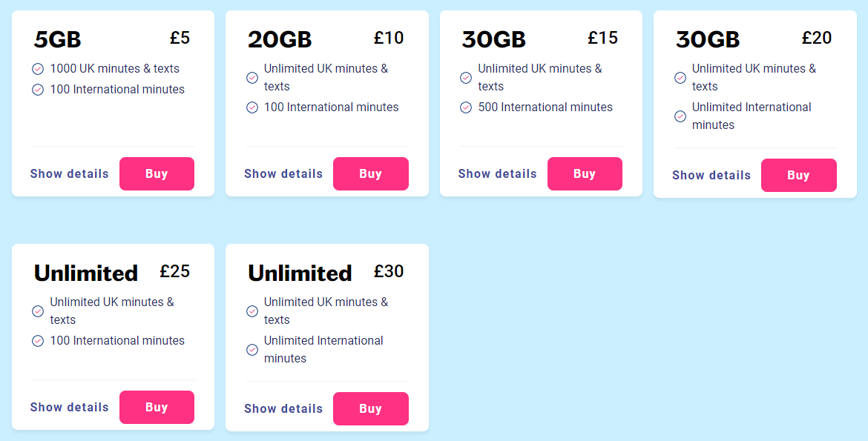Buy the Unlimited plan priced £25
This screenshot has height=441, width=868.
pos(157,408)
